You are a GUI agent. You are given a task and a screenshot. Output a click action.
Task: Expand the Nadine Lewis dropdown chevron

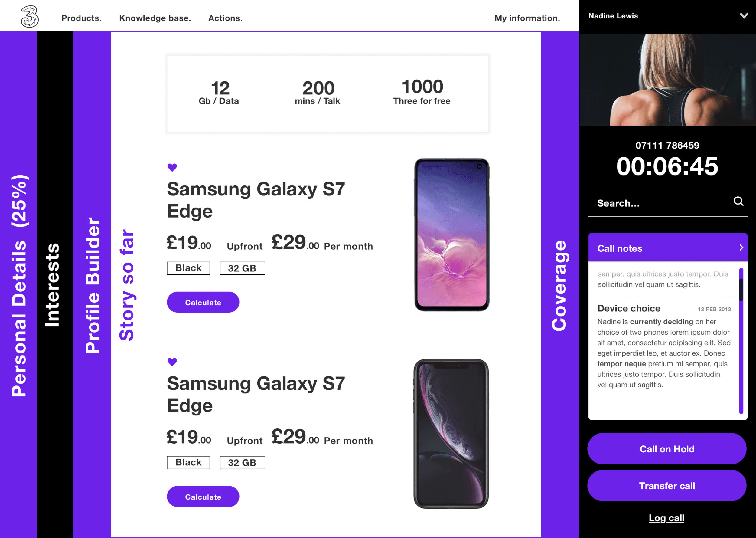coord(744,15)
